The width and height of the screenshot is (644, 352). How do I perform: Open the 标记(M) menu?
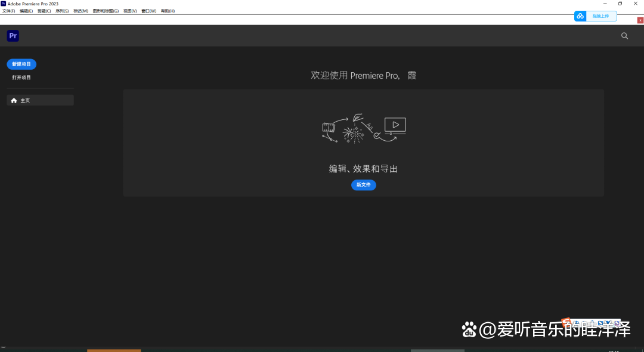(80, 11)
